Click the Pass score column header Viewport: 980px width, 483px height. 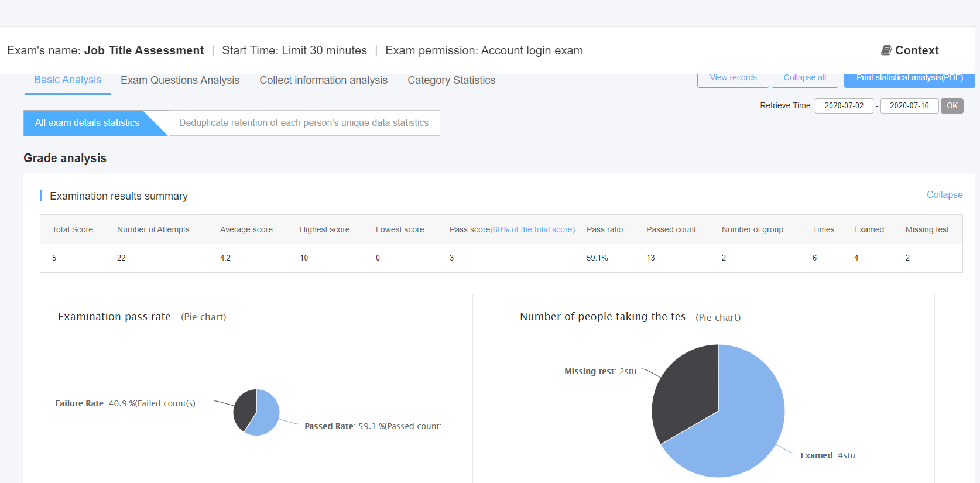pyautogui.click(x=512, y=230)
